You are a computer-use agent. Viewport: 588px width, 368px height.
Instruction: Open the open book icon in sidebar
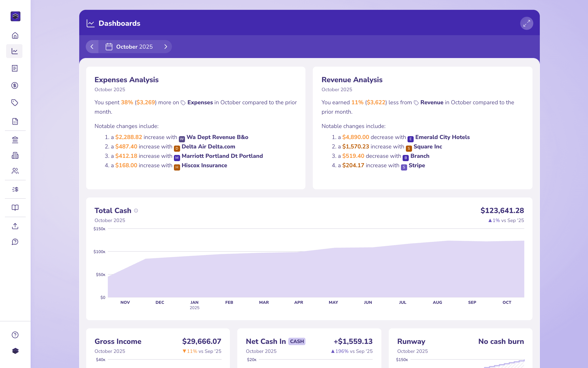(15, 208)
